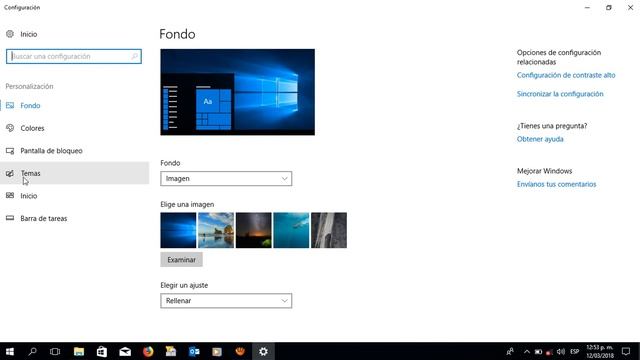This screenshot has height=360, width=640.
Task: Open the Action Center notifications icon
Action: [x=626, y=351]
